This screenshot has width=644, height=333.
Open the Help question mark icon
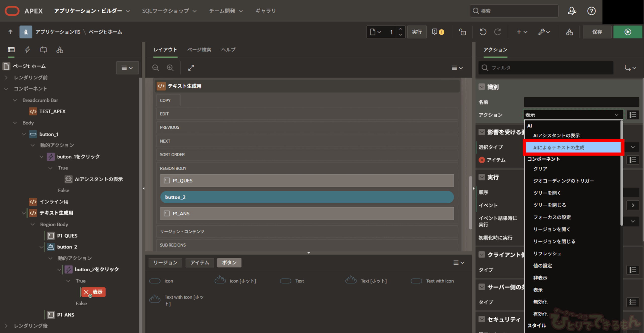pyautogui.click(x=591, y=11)
